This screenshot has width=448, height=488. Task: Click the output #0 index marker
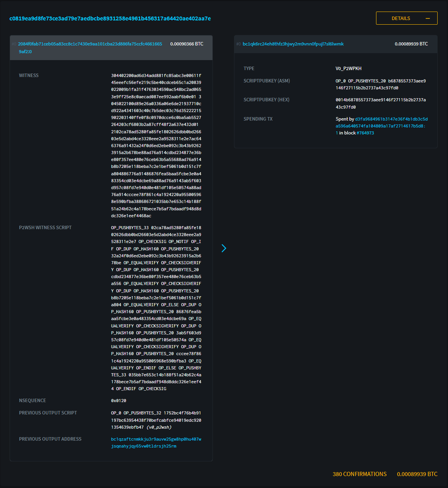coord(239,44)
